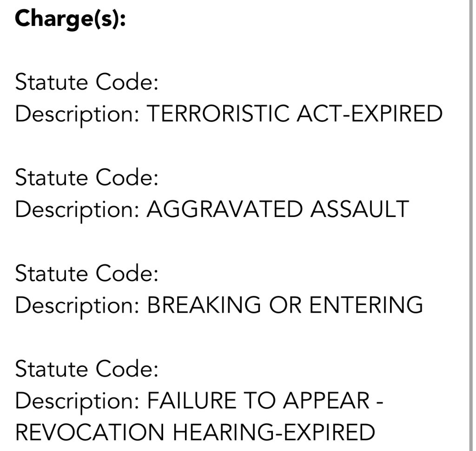Image resolution: width=476 pixels, height=451 pixels.
Task: Click the bold "Charge(s):" heading
Action: click(x=70, y=19)
